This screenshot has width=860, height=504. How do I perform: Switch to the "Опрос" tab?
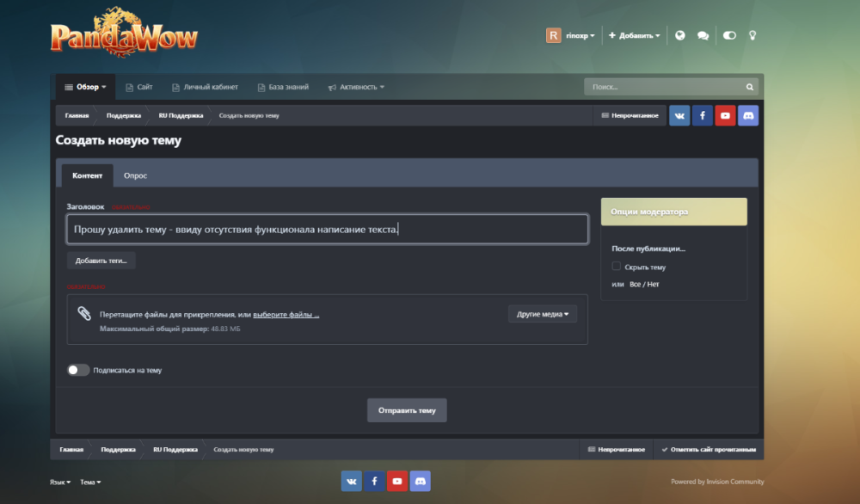[x=135, y=175]
